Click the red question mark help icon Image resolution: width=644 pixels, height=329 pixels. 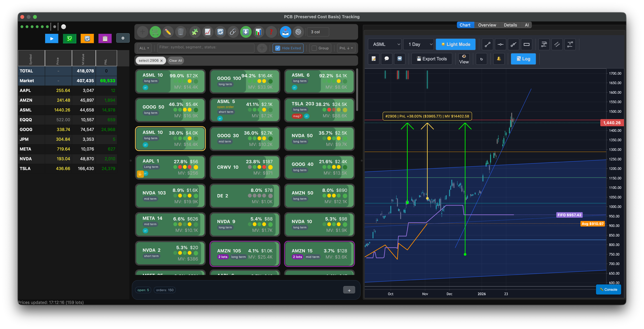(x=271, y=32)
